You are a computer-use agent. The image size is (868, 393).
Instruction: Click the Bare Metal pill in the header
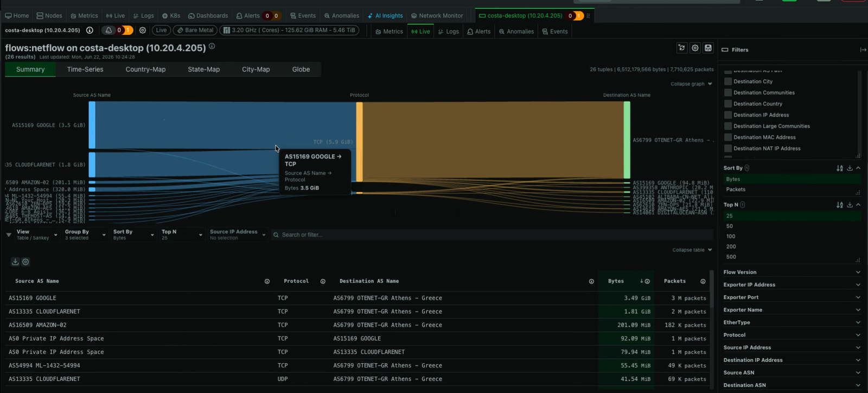click(195, 30)
